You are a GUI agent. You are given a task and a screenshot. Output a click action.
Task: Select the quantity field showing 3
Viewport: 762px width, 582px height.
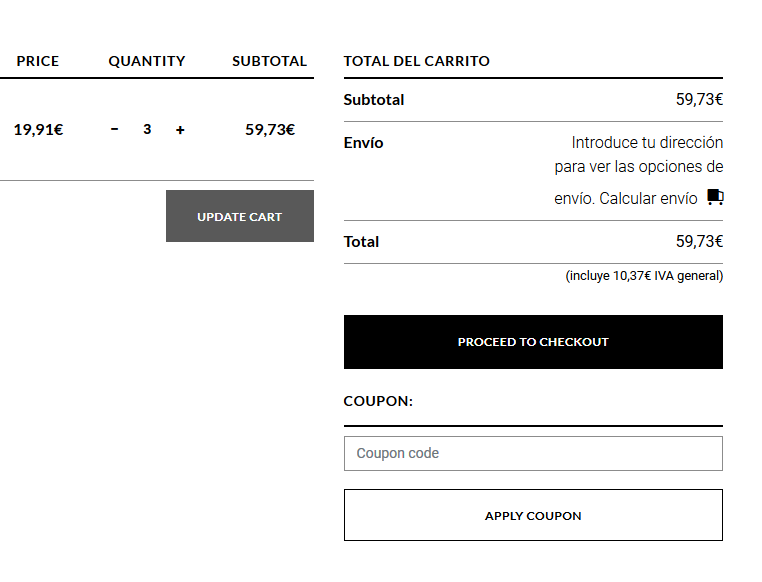click(x=147, y=129)
